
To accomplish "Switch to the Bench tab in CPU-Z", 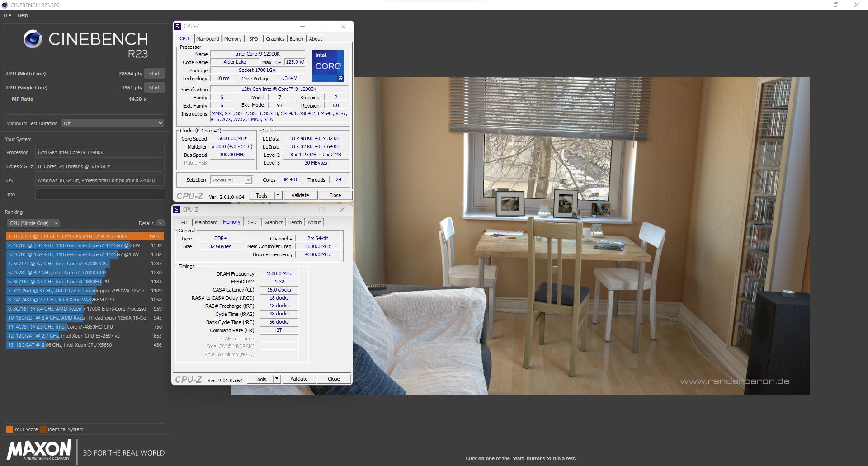I will (296, 39).
